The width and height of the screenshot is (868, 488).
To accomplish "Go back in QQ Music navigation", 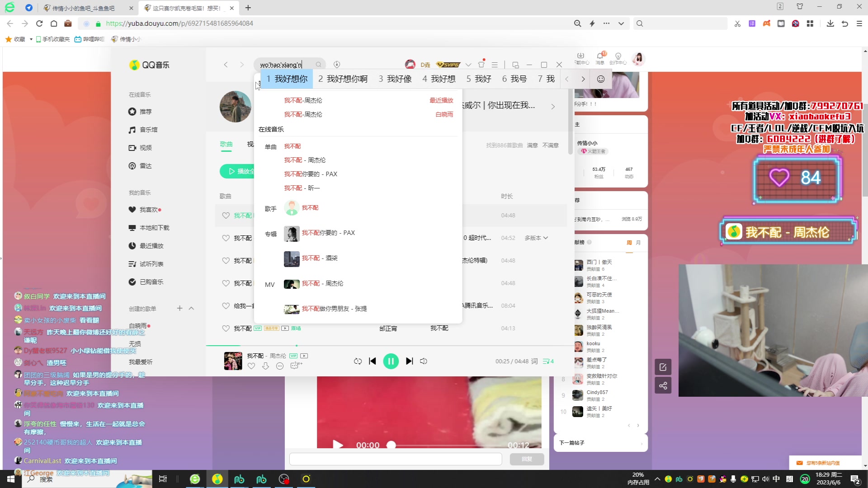I will tap(226, 65).
